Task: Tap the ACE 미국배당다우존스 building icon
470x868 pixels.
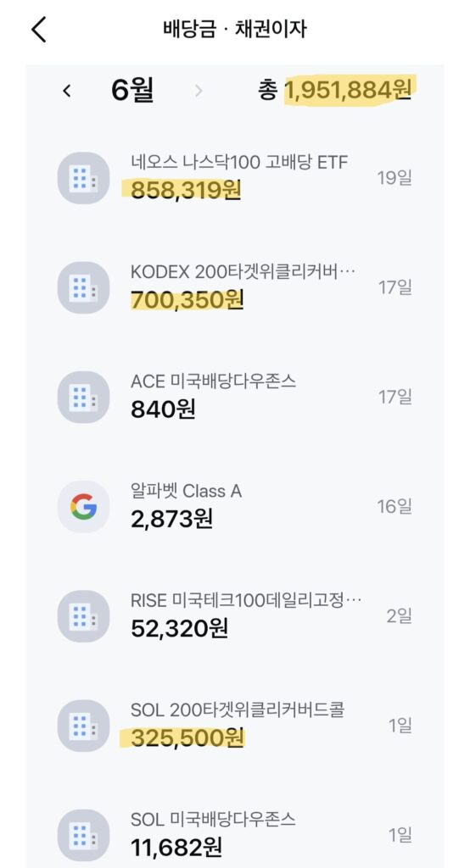Action: 83,397
